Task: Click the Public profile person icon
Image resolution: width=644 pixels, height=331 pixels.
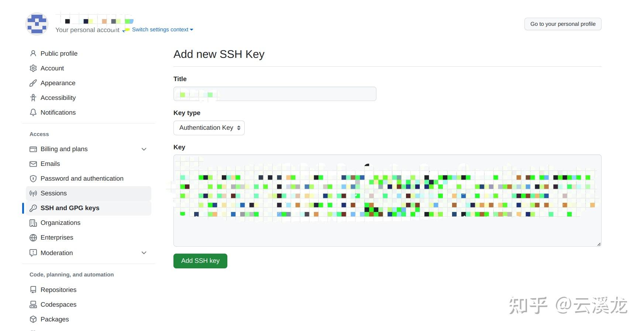Action: click(33, 53)
